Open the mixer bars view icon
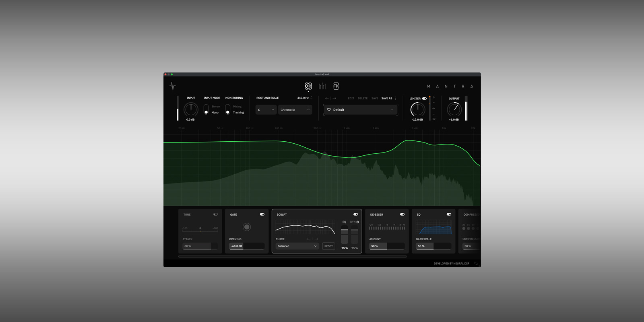The width and height of the screenshot is (644, 322). click(x=322, y=86)
